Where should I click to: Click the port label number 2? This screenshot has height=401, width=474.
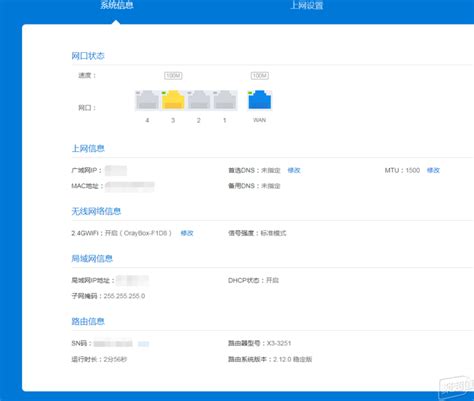199,120
